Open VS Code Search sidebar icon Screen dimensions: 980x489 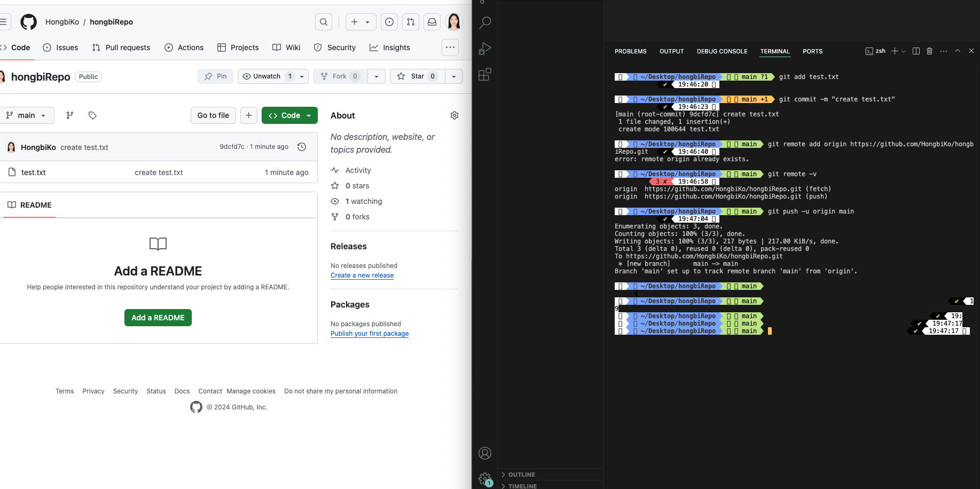coord(485,23)
